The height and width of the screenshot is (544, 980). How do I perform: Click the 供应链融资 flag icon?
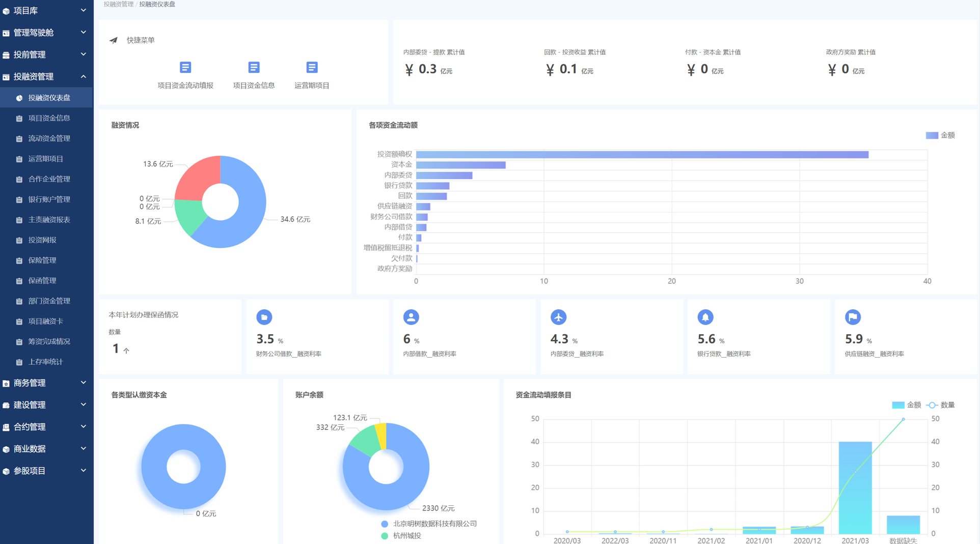[853, 317]
